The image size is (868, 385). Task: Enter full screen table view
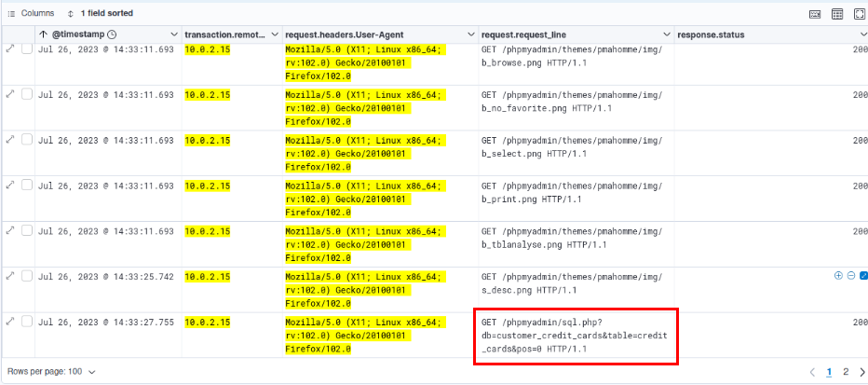tap(858, 14)
